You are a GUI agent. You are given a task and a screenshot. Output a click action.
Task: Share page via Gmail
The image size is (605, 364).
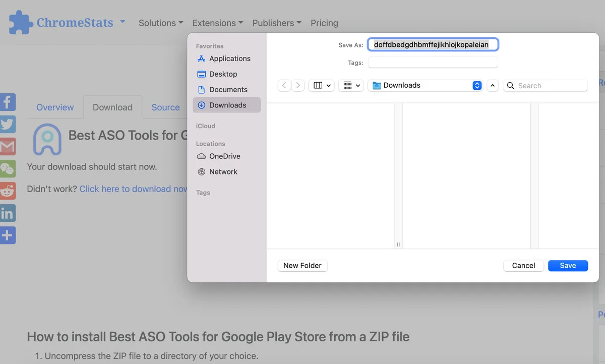(8, 147)
